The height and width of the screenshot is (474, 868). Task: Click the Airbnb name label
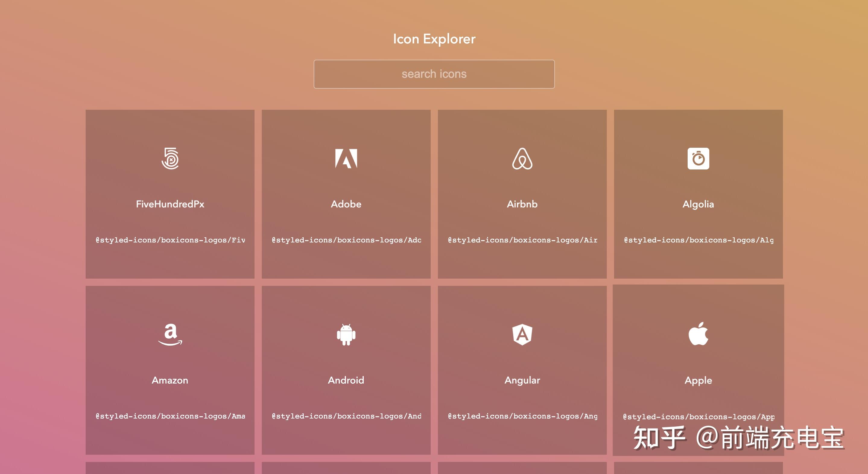point(522,204)
